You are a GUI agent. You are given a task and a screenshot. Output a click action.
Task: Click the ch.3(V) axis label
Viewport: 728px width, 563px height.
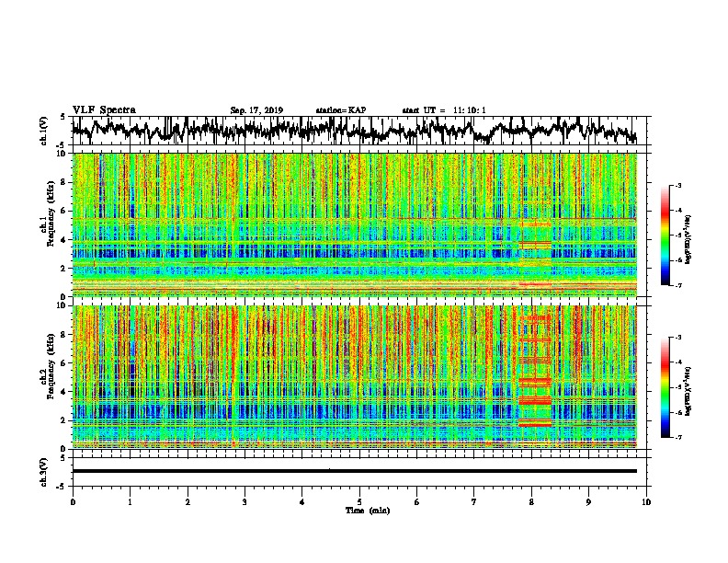click(x=44, y=472)
